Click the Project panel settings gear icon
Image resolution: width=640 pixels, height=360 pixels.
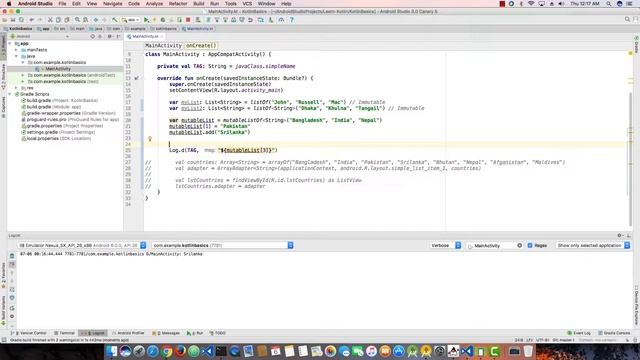(x=109, y=36)
